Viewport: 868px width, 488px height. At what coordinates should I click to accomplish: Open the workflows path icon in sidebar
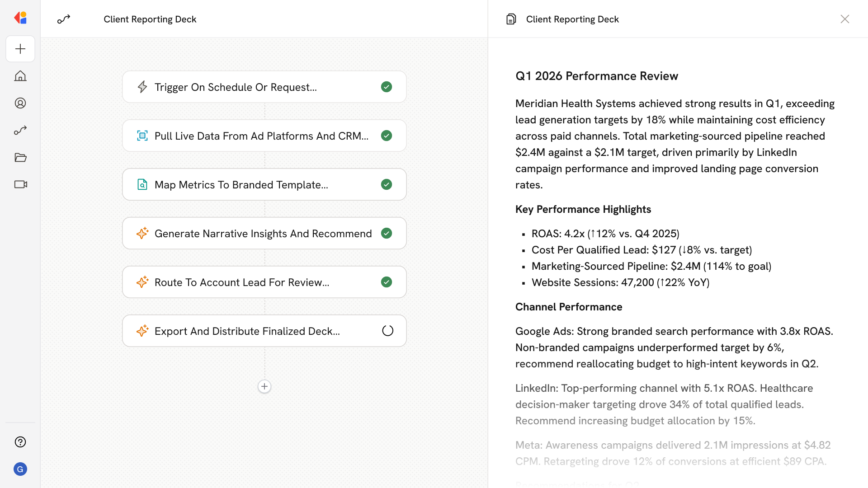coord(20,130)
